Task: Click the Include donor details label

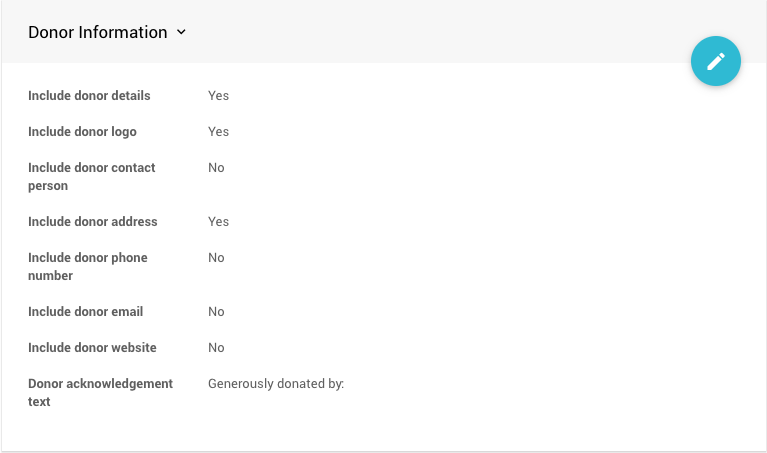Action: point(89,96)
